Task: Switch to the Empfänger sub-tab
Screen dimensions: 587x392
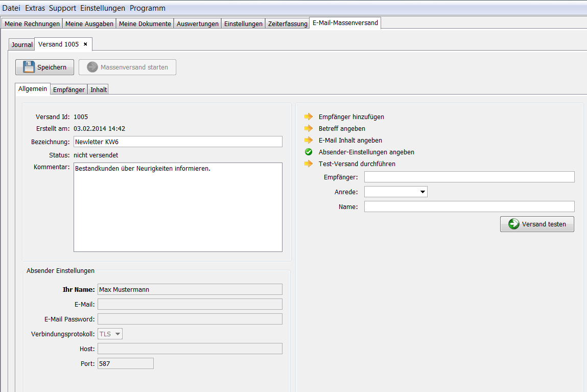Action: coord(69,89)
